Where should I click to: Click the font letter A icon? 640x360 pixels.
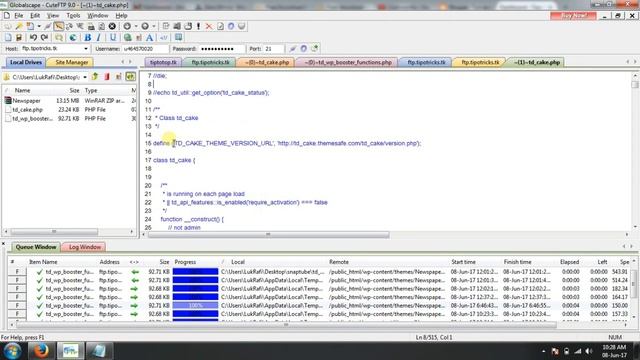150,38
